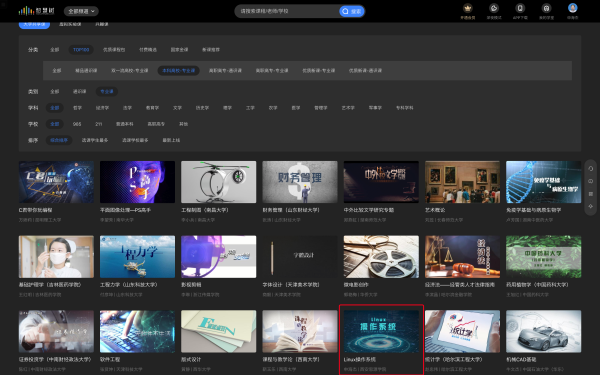Open the crown VIP membership icon
The width and height of the screenshot is (600, 375).
[468, 8]
